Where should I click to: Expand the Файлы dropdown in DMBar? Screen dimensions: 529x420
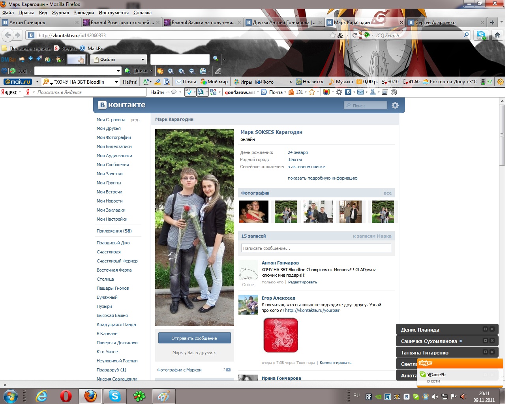pos(143,60)
